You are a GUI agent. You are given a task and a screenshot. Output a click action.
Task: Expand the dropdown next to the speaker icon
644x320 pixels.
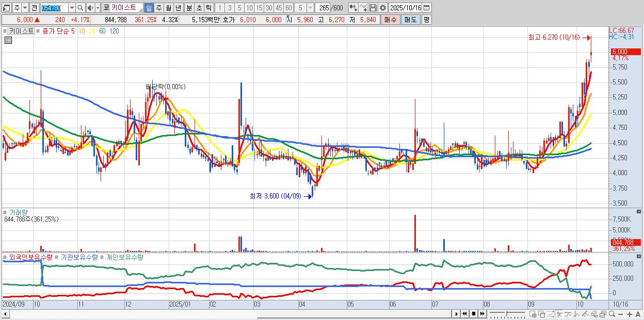tap(97, 8)
